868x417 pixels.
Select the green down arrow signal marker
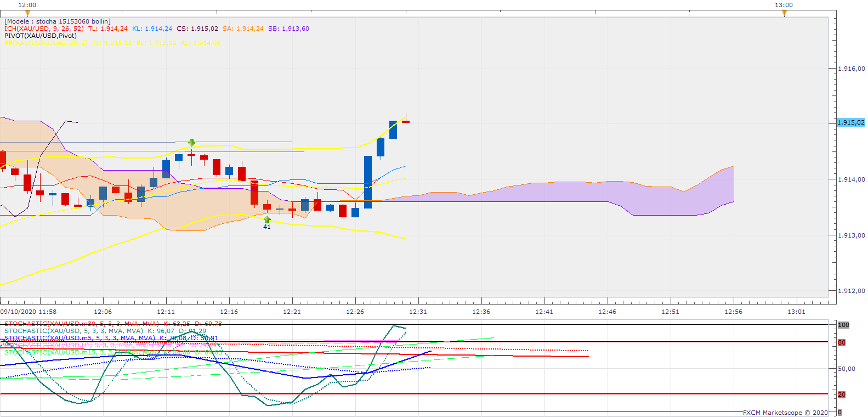click(191, 143)
